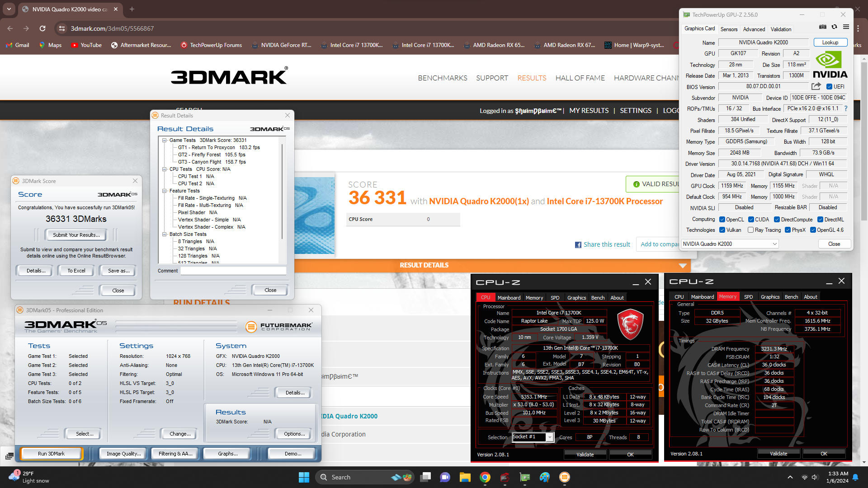The width and height of the screenshot is (868, 488).
Task: Open Chrome tab search chevron
Action: pos(9,9)
